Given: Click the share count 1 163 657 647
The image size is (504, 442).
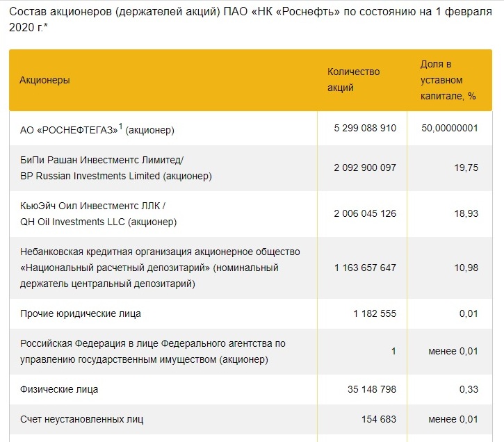Looking at the screenshot, I should (365, 268).
